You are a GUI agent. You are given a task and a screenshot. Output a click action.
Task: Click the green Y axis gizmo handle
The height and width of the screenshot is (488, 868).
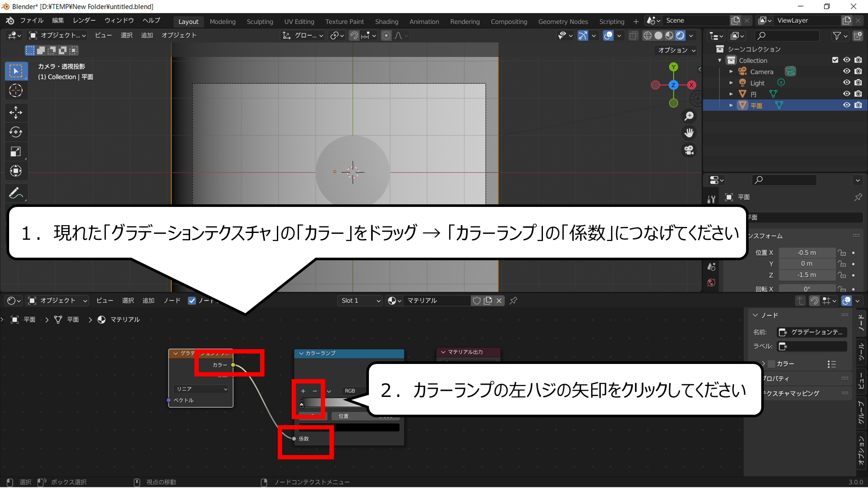674,67
